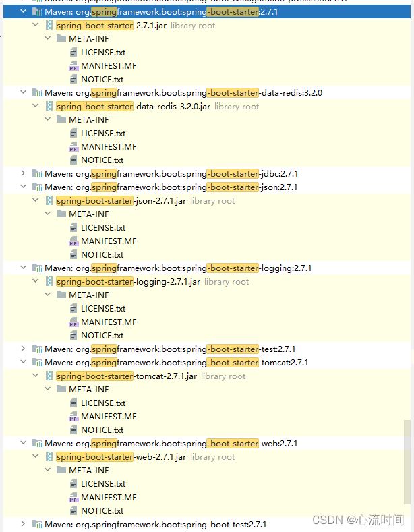Select META-INF folder under spring-boot-starter-logging-2.7.1.jar
The height and width of the screenshot is (532, 414).
pos(88,295)
